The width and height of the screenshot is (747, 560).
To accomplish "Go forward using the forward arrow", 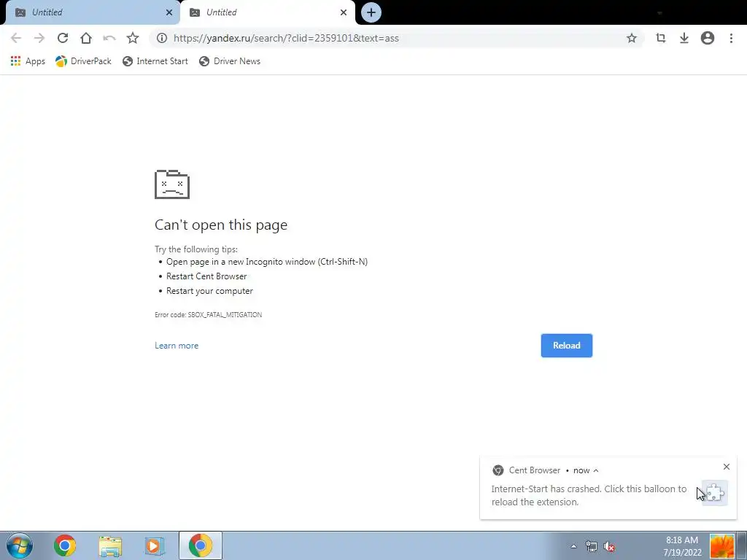I will coord(39,38).
